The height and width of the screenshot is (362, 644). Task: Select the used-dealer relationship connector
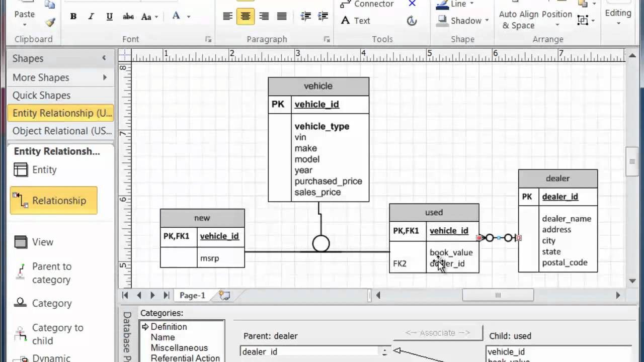pyautogui.click(x=499, y=238)
